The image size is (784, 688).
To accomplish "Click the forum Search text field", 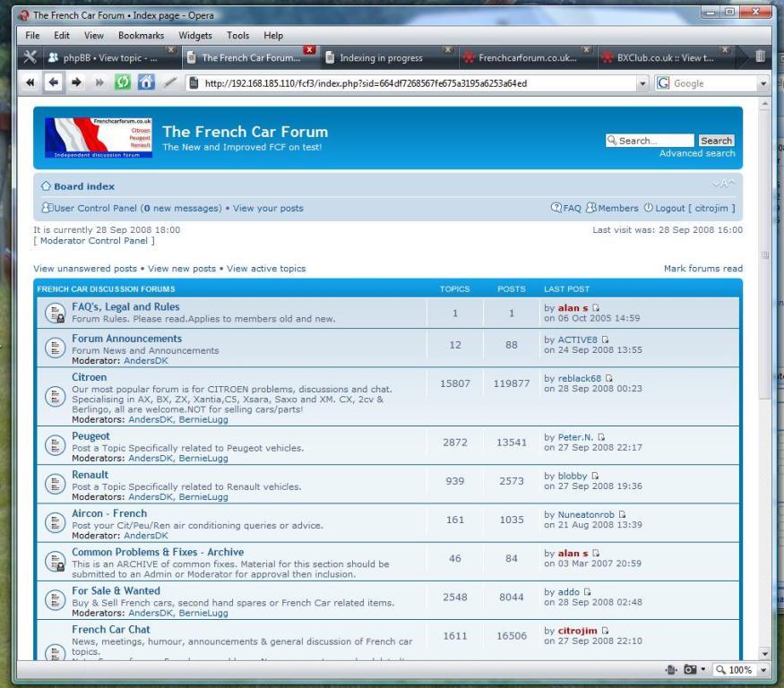I will click(x=650, y=141).
